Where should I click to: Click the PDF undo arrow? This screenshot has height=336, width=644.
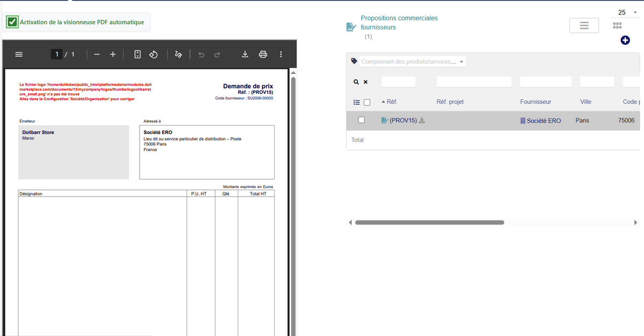tap(201, 54)
